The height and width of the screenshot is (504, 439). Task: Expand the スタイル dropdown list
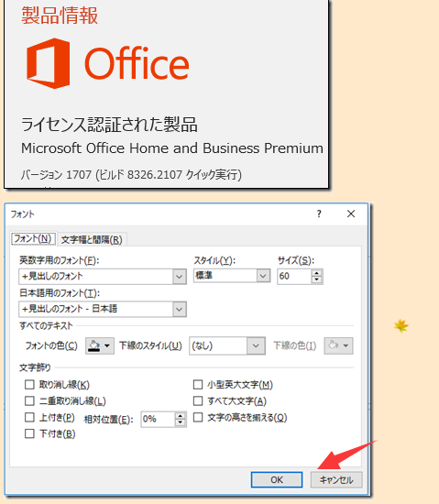263,276
